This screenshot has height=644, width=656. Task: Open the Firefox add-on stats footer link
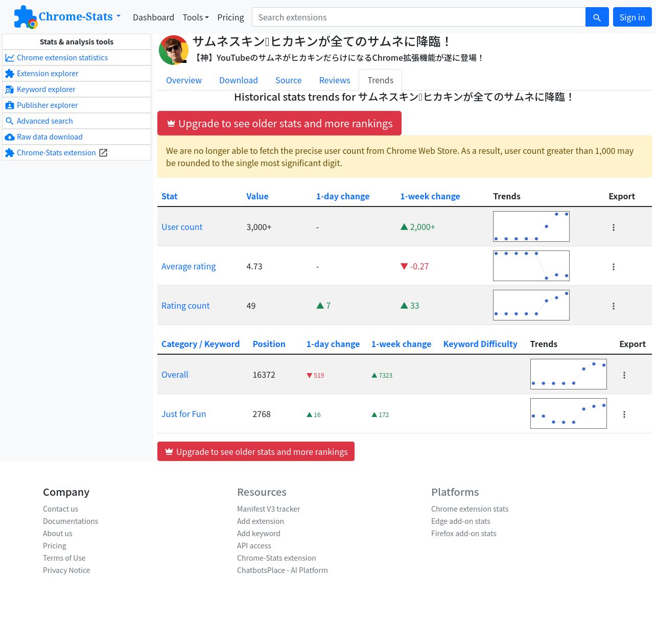464,534
